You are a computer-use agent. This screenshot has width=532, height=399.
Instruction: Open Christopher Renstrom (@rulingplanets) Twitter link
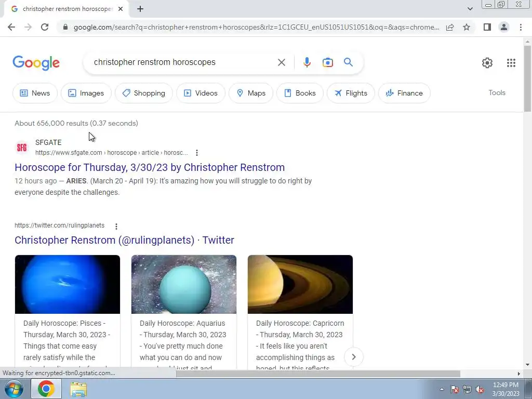pyautogui.click(x=124, y=240)
